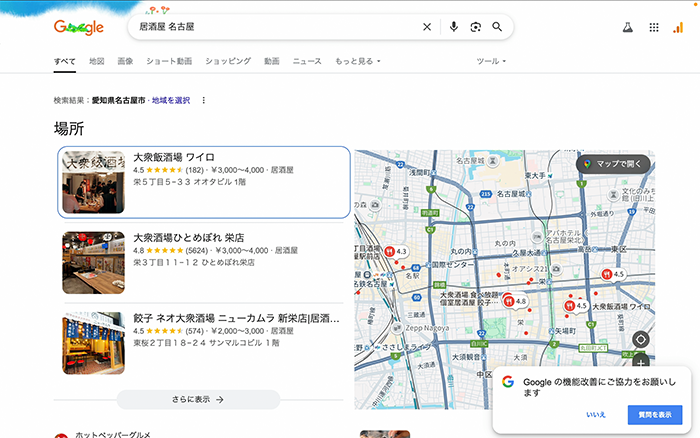Click the 地域を選択 link

pyautogui.click(x=171, y=100)
